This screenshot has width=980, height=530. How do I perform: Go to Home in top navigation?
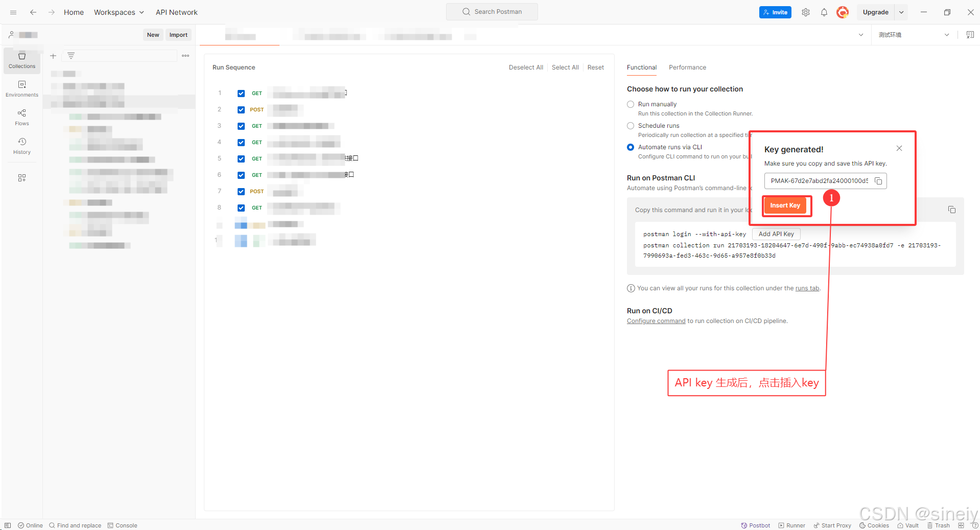pyautogui.click(x=74, y=12)
